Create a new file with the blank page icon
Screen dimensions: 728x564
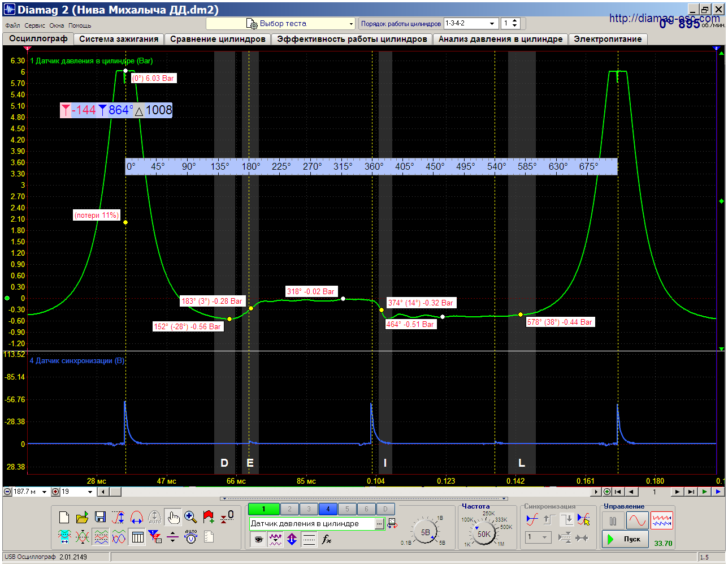pyautogui.click(x=64, y=517)
